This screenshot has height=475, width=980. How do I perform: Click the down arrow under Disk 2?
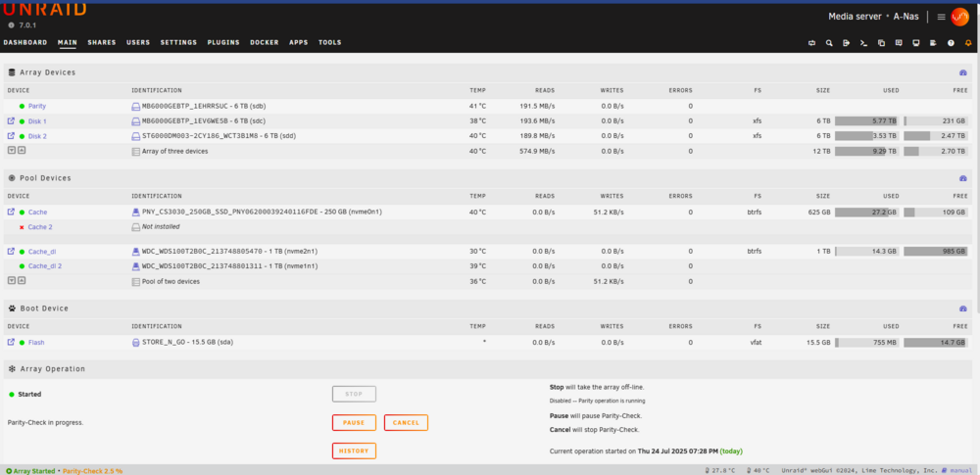point(11,150)
